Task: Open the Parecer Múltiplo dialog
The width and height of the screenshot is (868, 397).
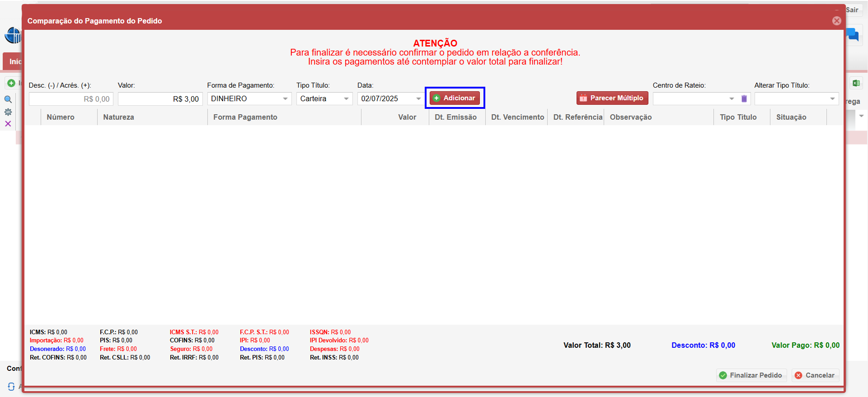Action: 612,98
